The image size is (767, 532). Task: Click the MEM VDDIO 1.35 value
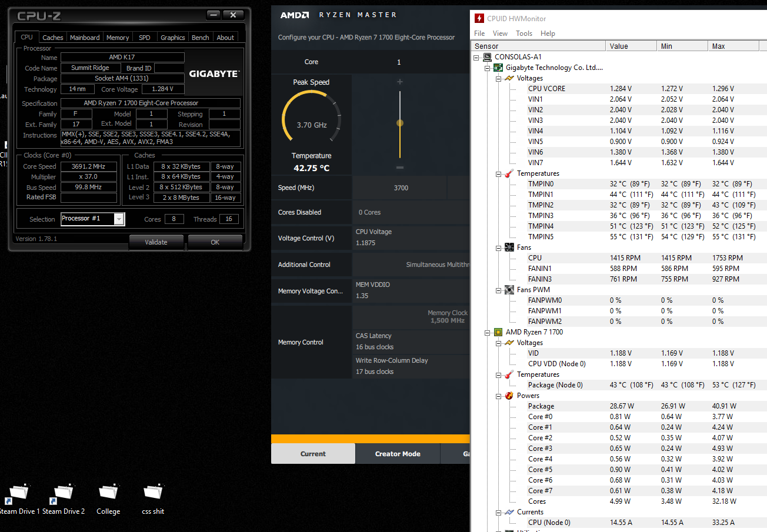point(362,296)
